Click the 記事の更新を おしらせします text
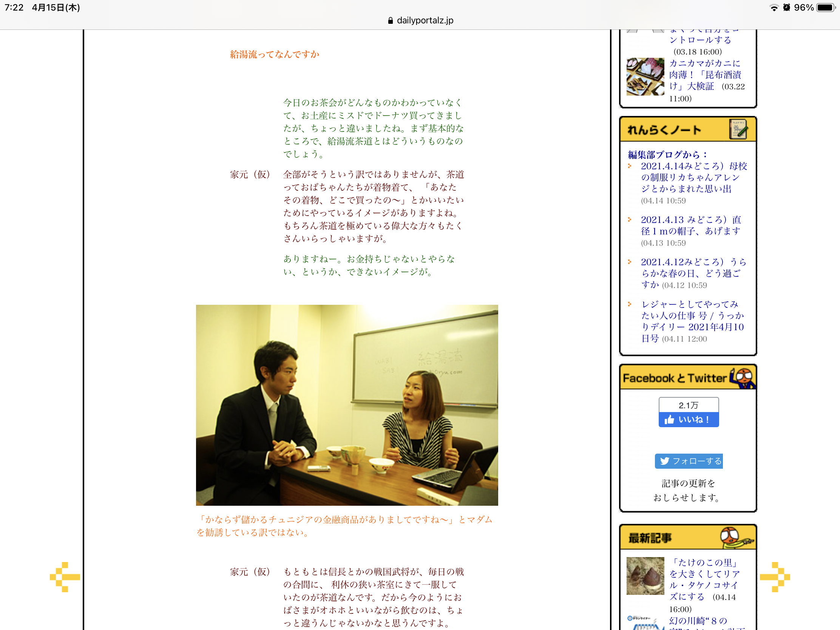The image size is (840, 630). coord(688,490)
